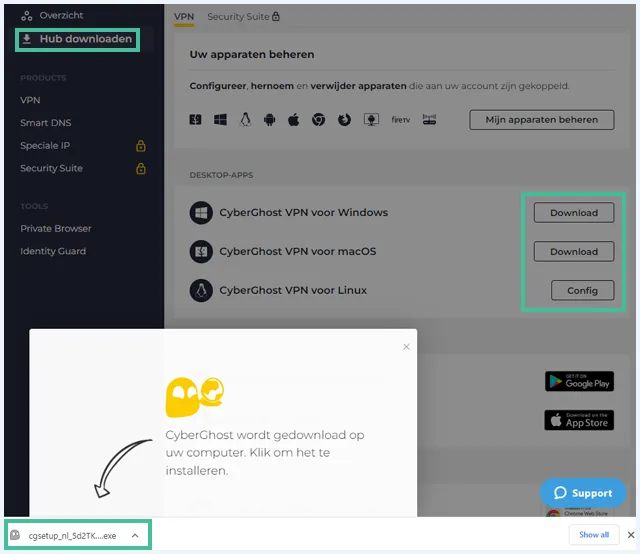Click the router device icon
The width and height of the screenshot is (640, 554).
[429, 120]
